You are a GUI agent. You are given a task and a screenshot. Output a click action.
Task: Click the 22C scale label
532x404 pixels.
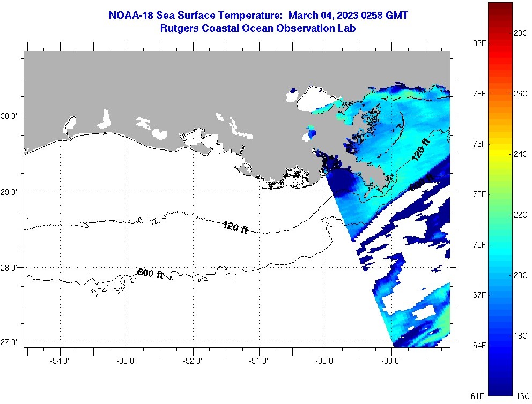pos(520,214)
